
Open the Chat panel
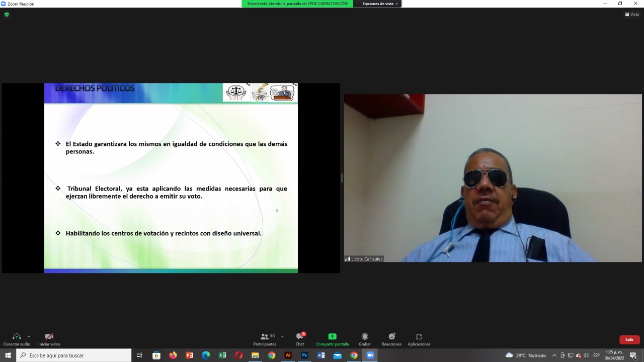point(300,340)
